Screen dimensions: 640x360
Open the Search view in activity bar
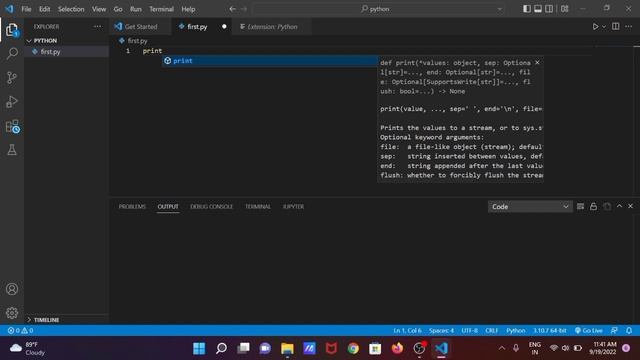[x=12, y=53]
